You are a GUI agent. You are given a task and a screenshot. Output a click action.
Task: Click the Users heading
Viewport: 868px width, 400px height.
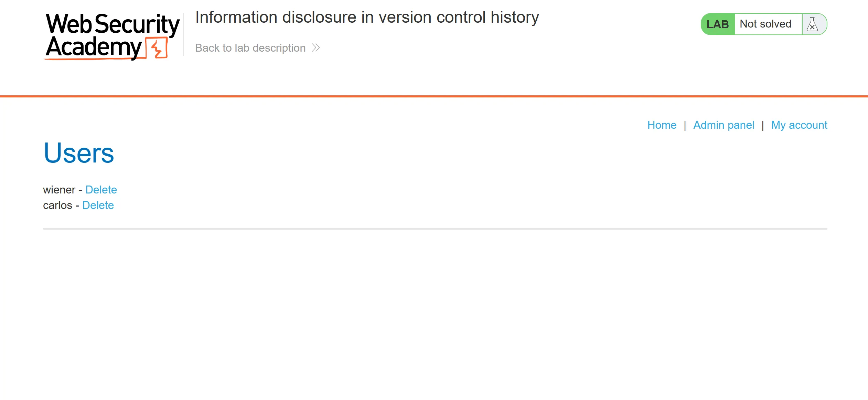click(x=79, y=153)
